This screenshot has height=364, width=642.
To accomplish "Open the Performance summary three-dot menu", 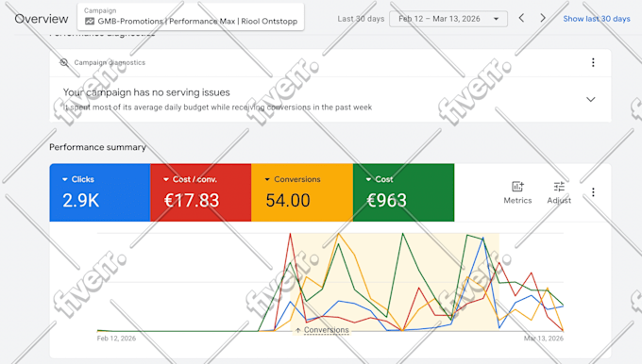I will 593,192.
